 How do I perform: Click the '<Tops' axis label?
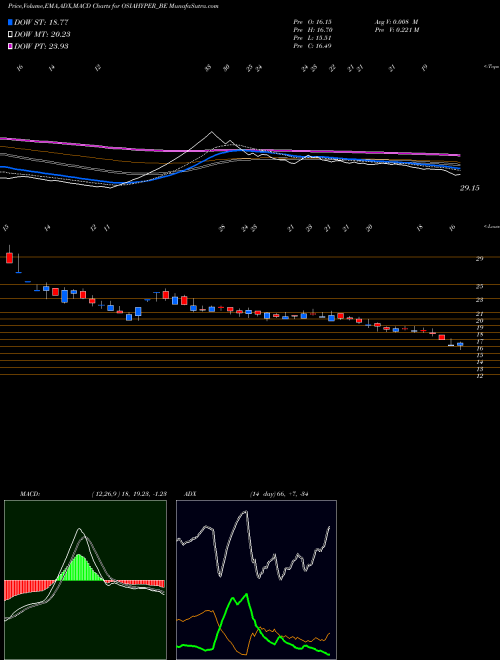tap(491, 67)
